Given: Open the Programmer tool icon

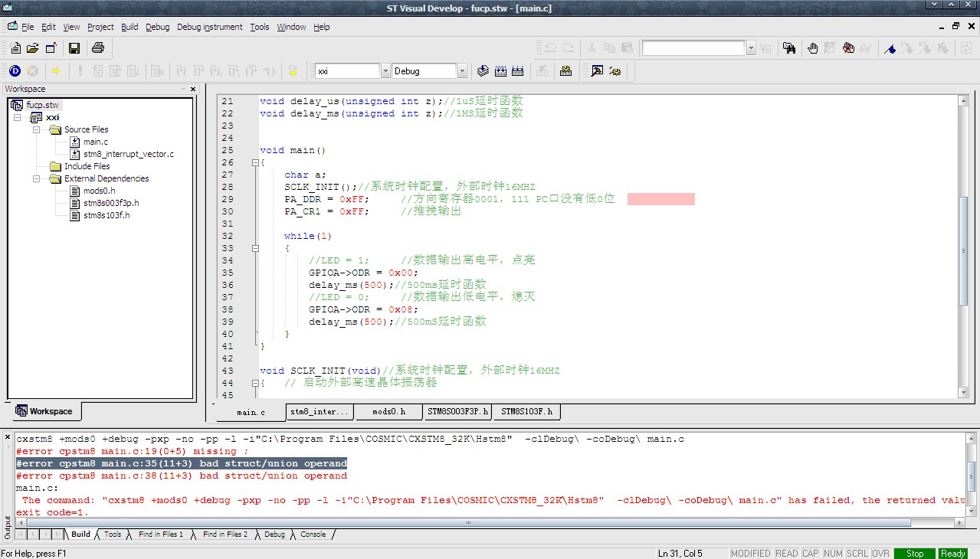Looking at the screenshot, I should pyautogui.click(x=566, y=71).
